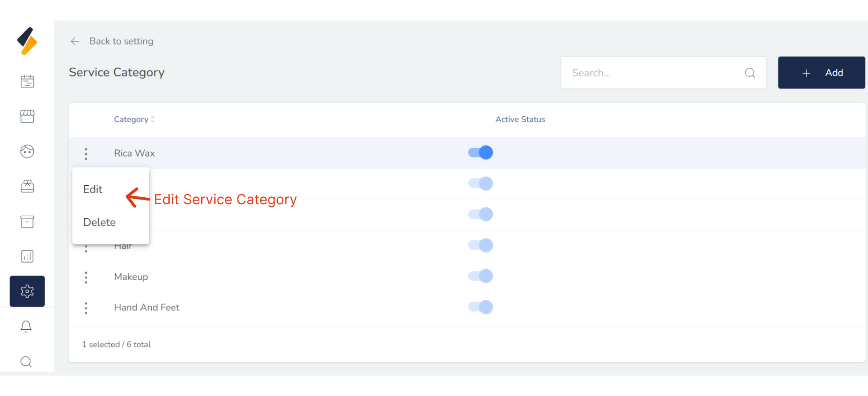The width and height of the screenshot is (868, 396).
Task: Open the customer face icon in sidebar
Action: (x=27, y=151)
